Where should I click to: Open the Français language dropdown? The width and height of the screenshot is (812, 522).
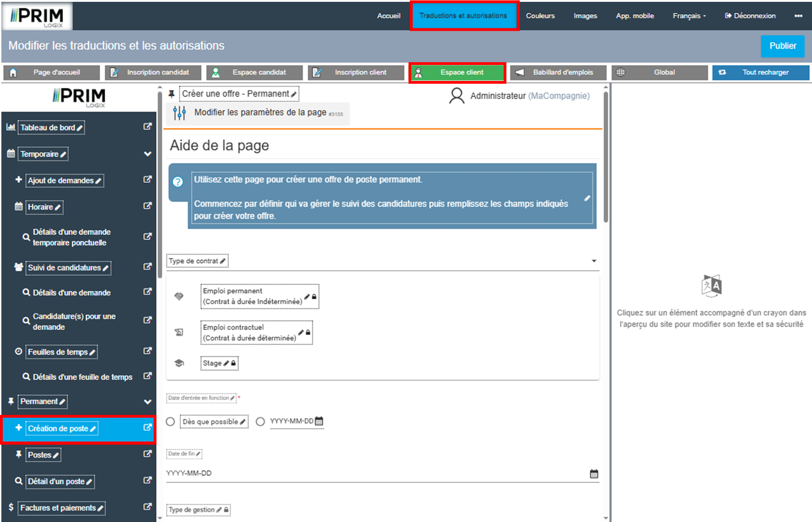click(689, 16)
